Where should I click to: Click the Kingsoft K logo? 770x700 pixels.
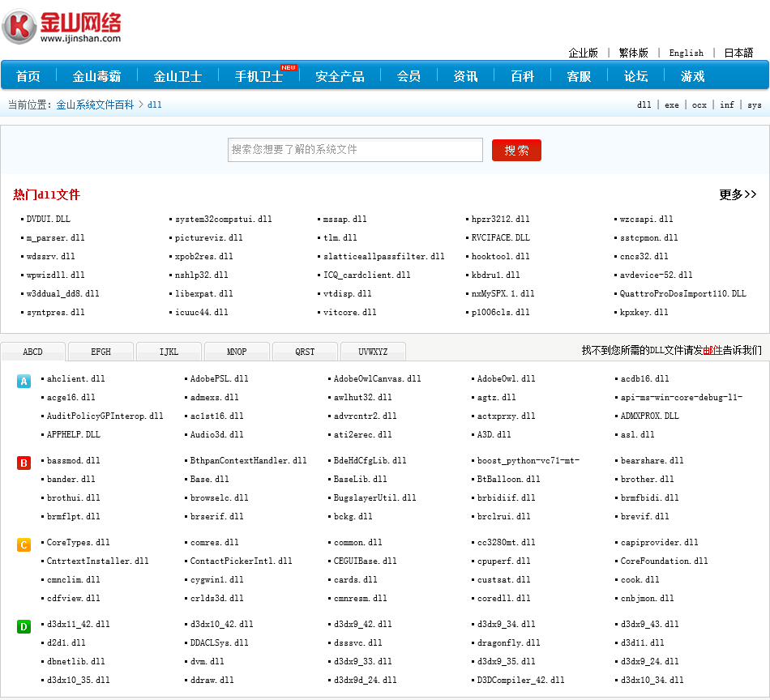point(19,27)
